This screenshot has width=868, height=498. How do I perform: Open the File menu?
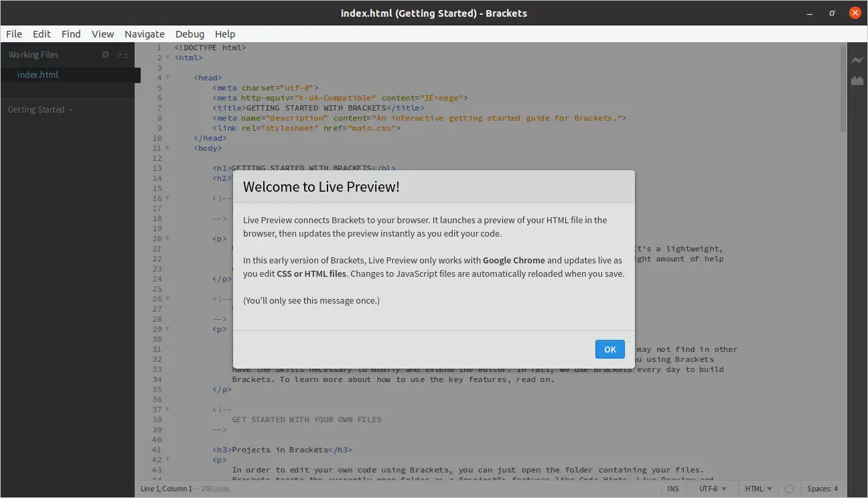[14, 34]
